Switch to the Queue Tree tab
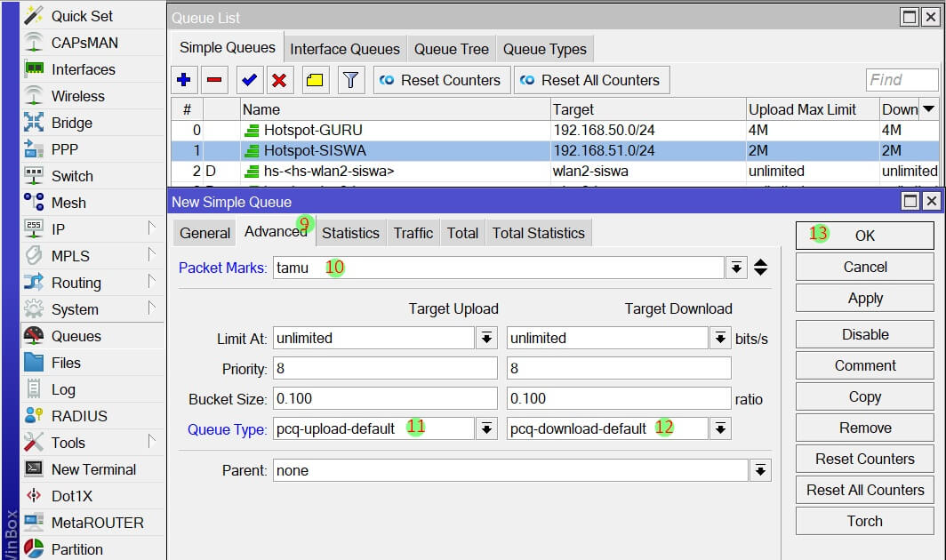 pos(451,49)
